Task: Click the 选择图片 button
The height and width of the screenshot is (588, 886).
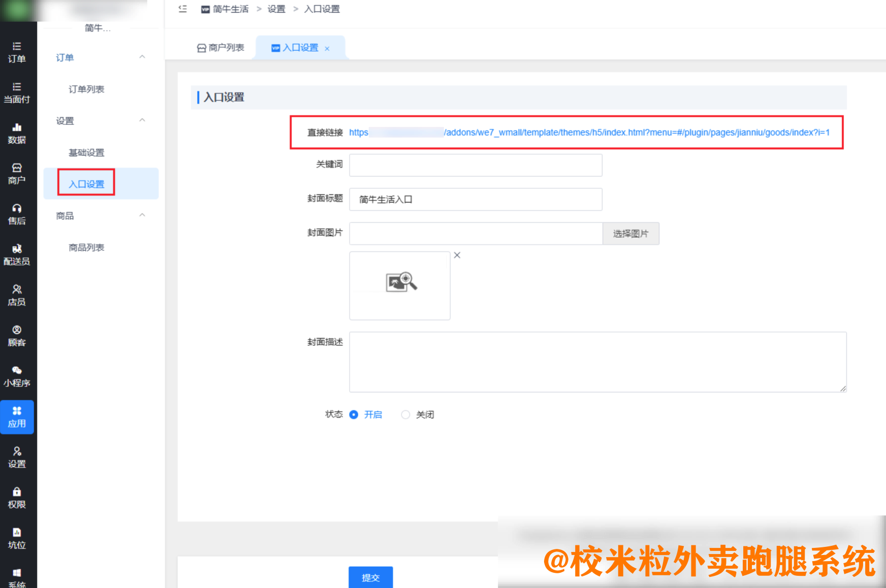Action: click(630, 234)
